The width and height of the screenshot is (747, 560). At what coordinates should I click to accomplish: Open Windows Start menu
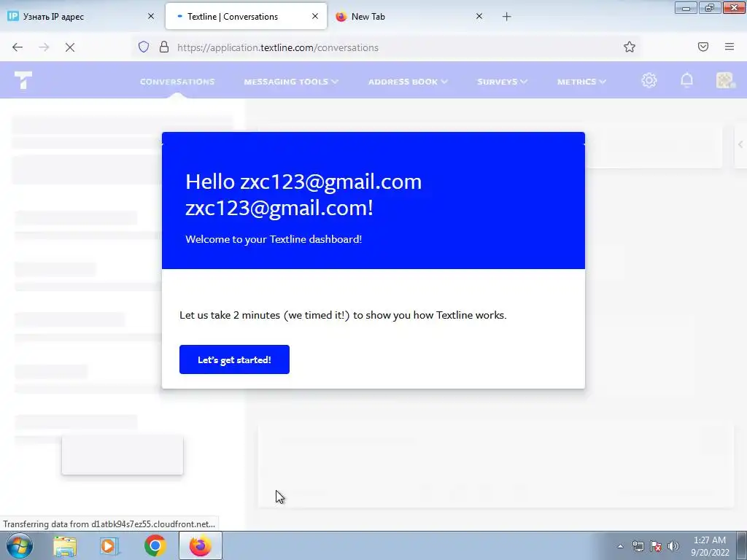coord(19,545)
